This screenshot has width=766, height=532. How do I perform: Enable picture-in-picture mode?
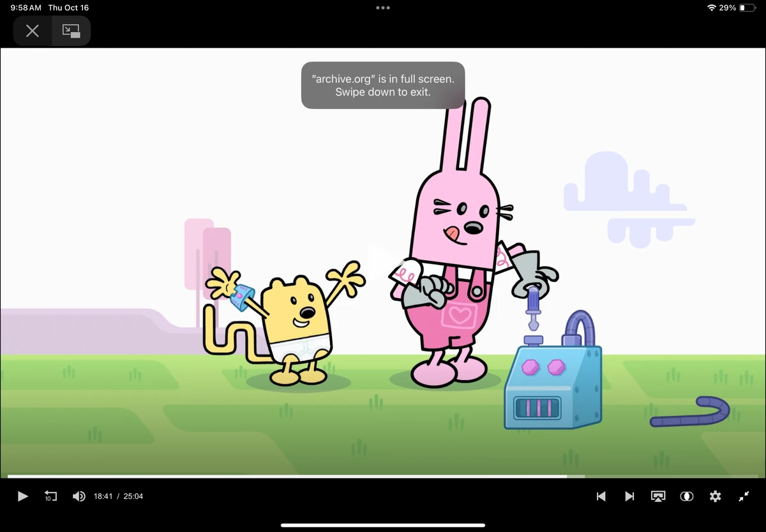click(71, 31)
